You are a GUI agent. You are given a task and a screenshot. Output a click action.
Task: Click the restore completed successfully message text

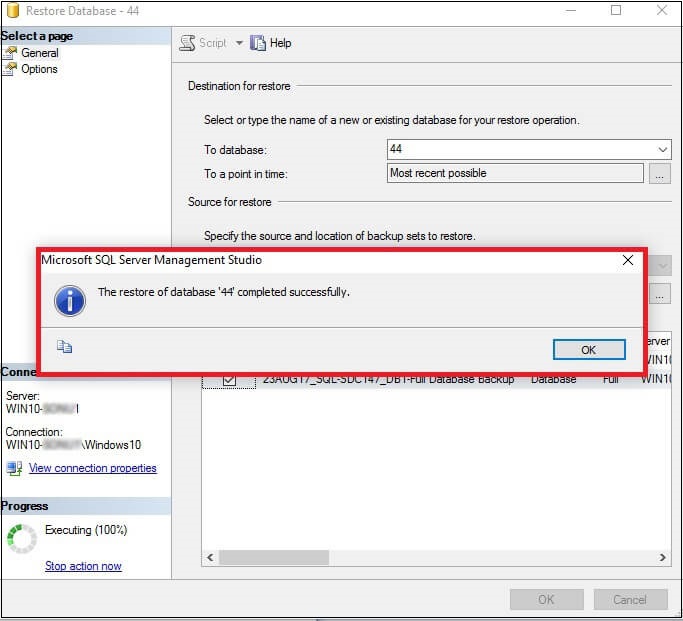223,292
